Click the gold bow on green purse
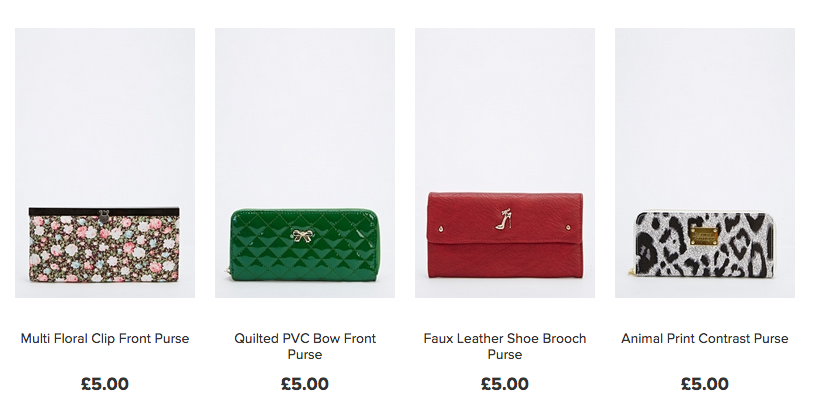This screenshot has height=419, width=826. pyautogui.click(x=304, y=236)
